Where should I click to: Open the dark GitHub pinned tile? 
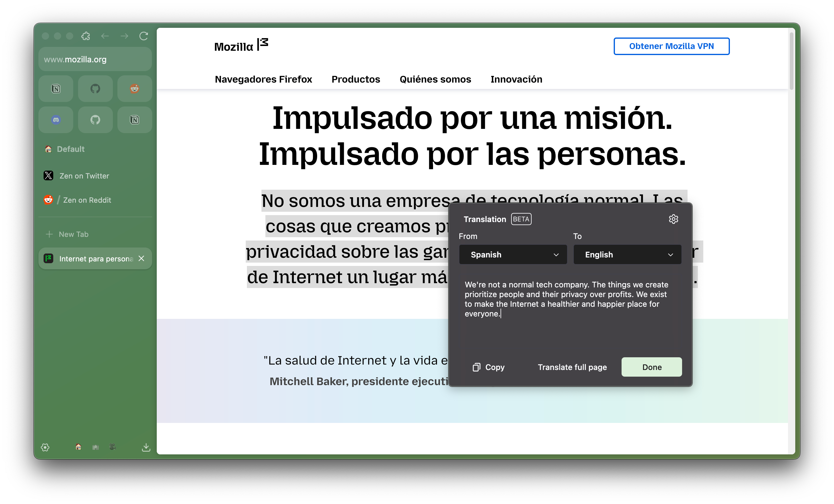pos(95,89)
